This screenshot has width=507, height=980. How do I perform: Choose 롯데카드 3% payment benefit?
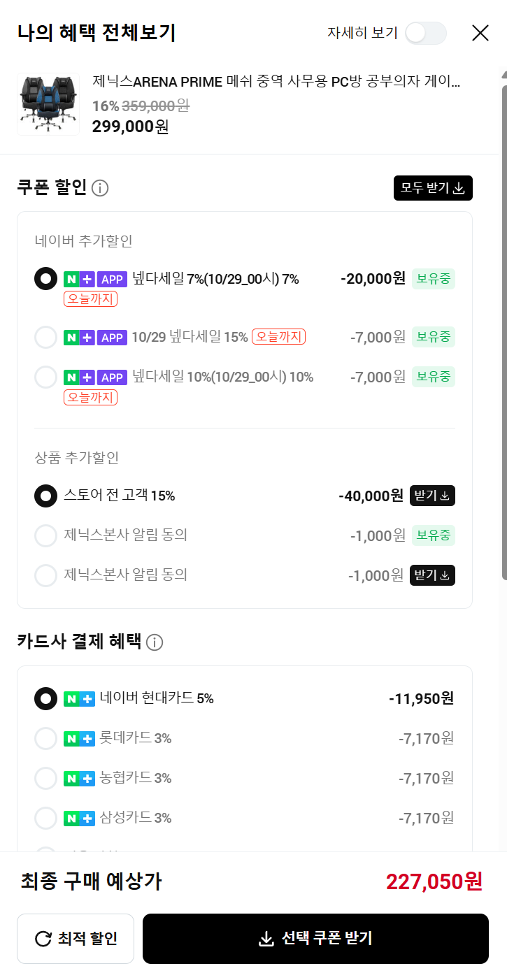coord(45,738)
